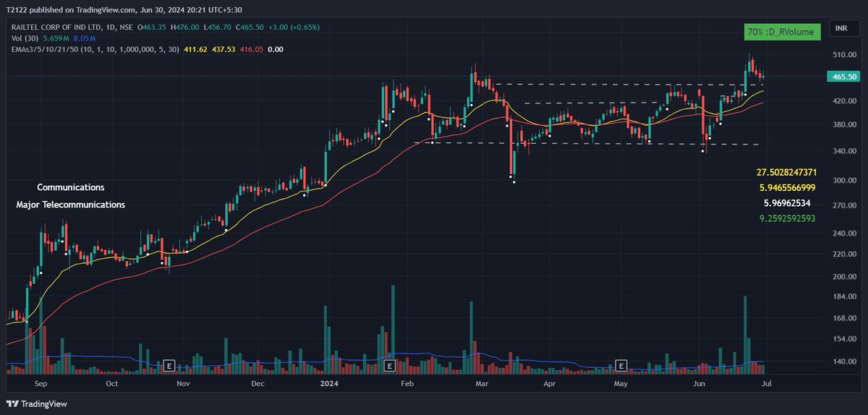Click the Sep label on the time axis
Image resolution: width=868 pixels, height=415 pixels.
pos(41,384)
